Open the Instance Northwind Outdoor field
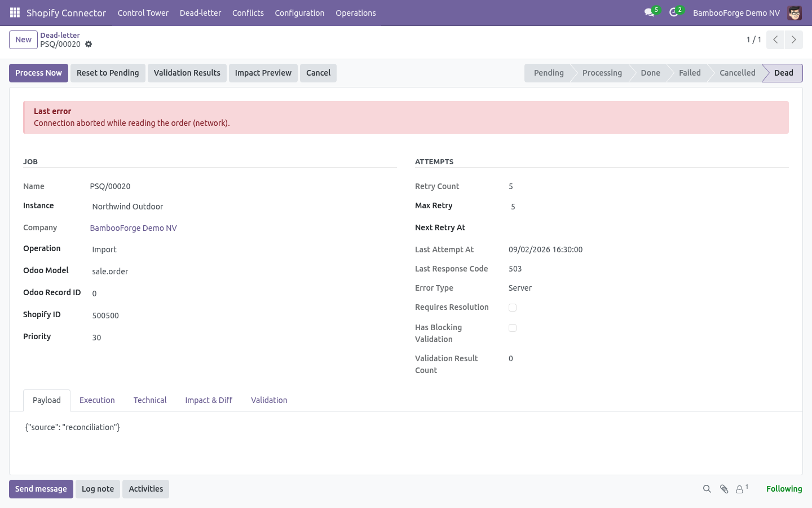812x508 pixels. [x=243, y=207]
